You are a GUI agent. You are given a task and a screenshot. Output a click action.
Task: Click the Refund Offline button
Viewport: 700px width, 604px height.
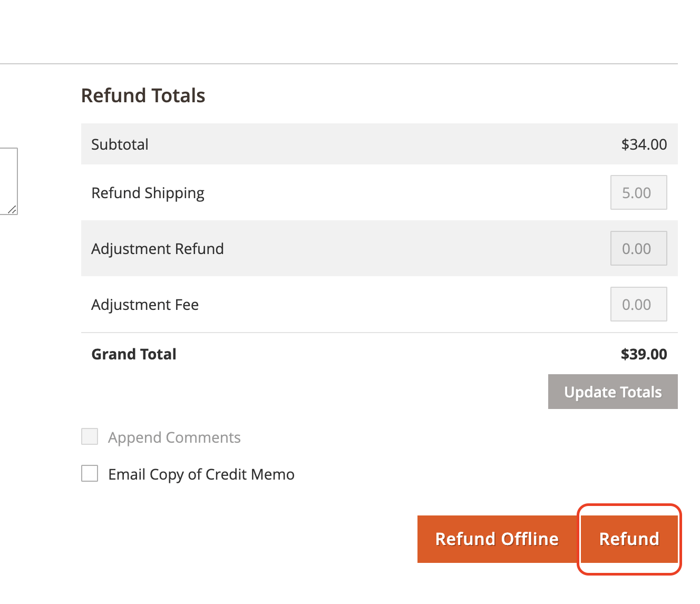(497, 539)
